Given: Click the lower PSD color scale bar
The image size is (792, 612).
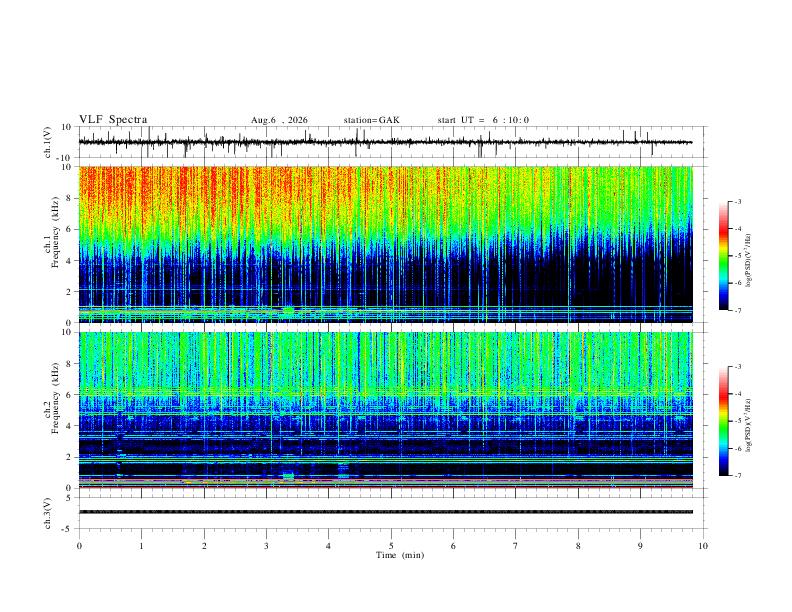Looking at the screenshot, I should pyautogui.click(x=723, y=421).
